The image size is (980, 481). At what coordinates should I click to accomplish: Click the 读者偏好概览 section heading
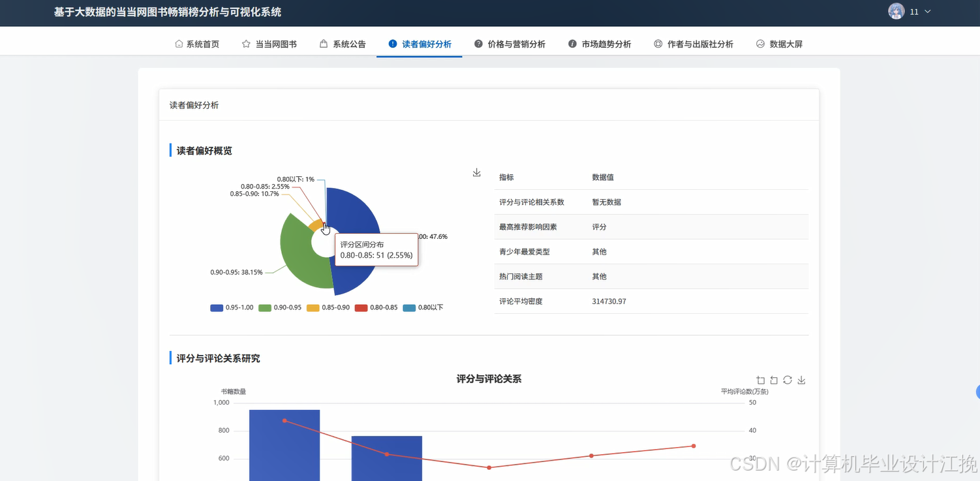click(204, 151)
